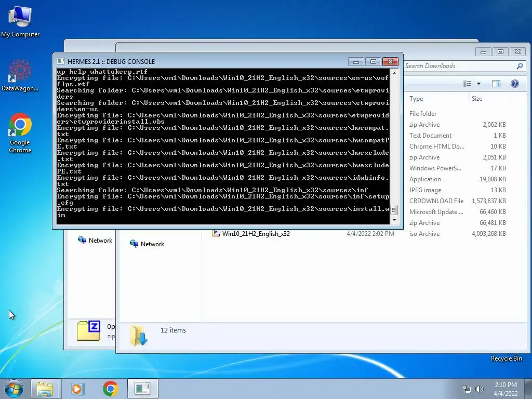Click the JPEG image row
Viewport: 532px width, 399px height.
pos(425,190)
